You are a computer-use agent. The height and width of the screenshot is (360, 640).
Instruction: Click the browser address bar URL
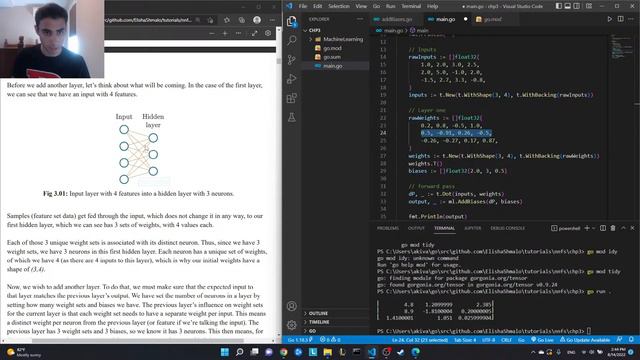click(148, 20)
